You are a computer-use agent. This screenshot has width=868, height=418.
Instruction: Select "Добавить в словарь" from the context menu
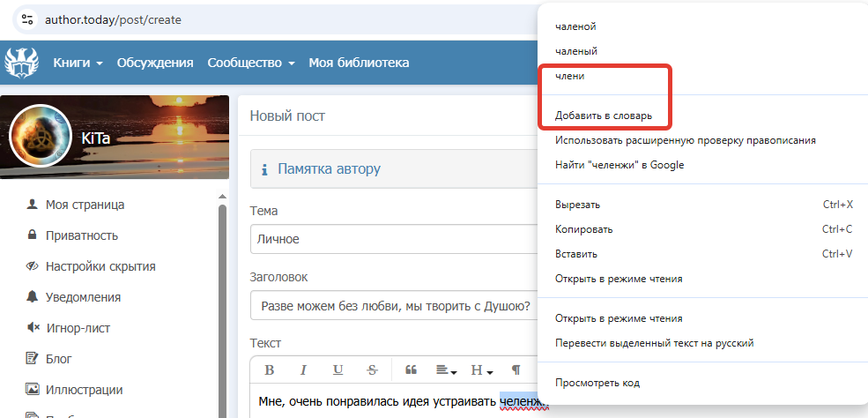[x=604, y=116]
